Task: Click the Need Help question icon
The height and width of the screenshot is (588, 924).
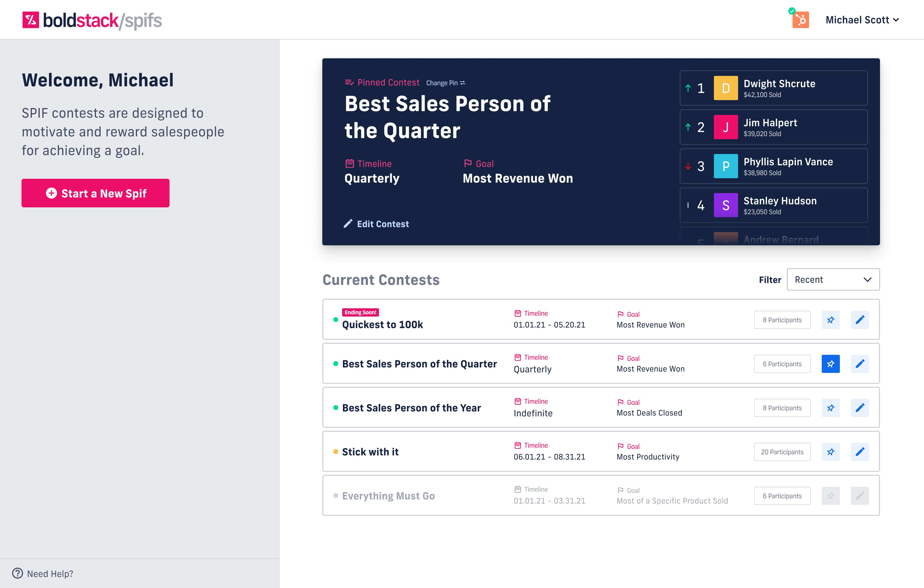Action: 17,573
